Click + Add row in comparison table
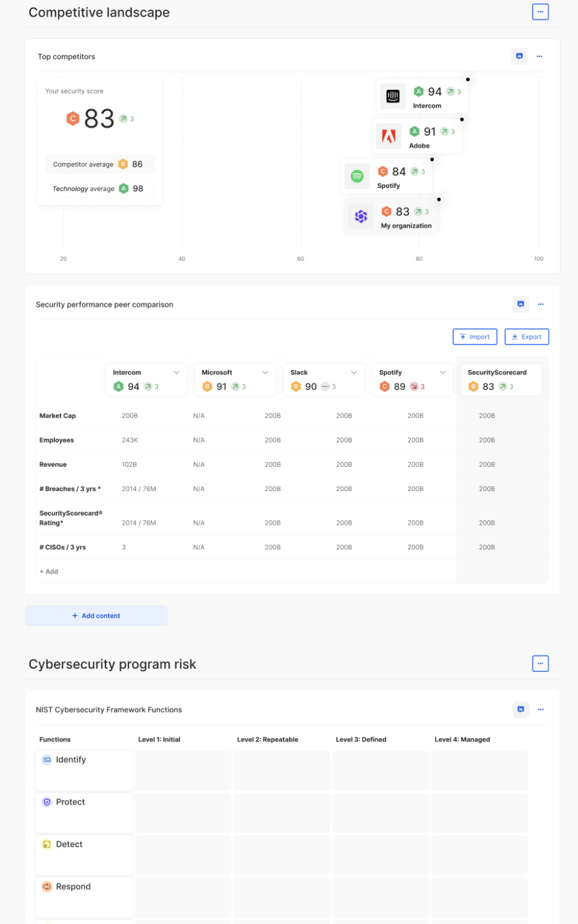Image resolution: width=578 pixels, height=924 pixels. (49, 572)
